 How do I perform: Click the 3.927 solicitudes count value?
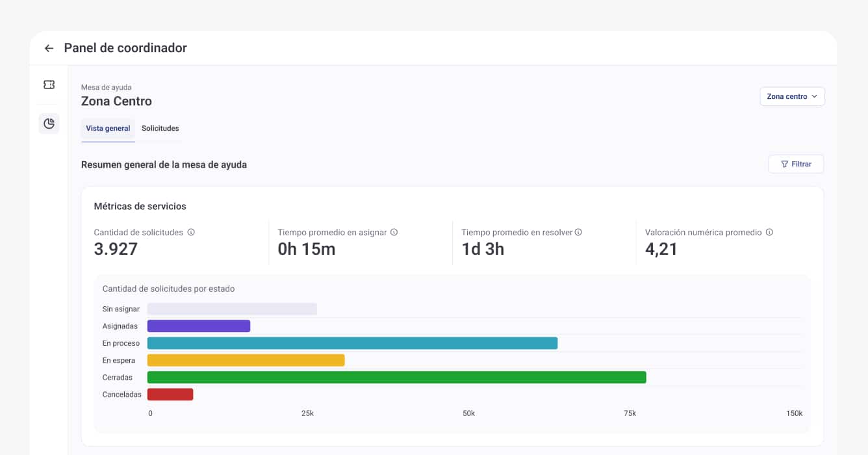(x=116, y=249)
